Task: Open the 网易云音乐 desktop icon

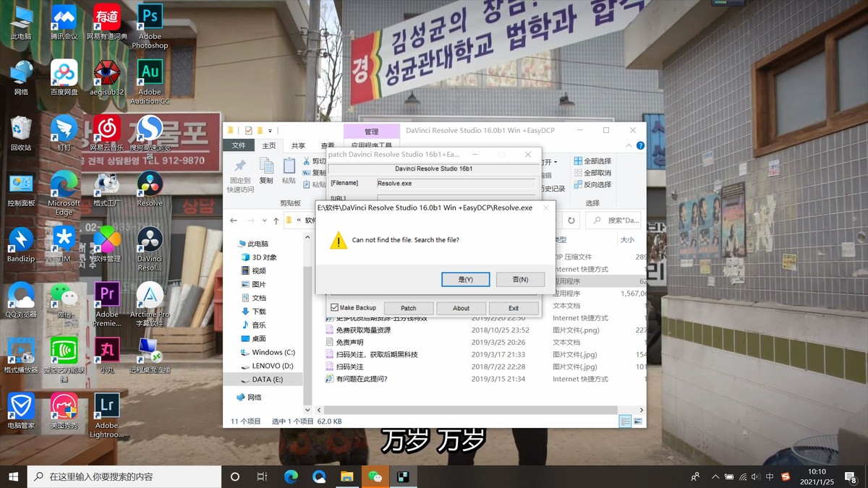Action: click(x=107, y=133)
